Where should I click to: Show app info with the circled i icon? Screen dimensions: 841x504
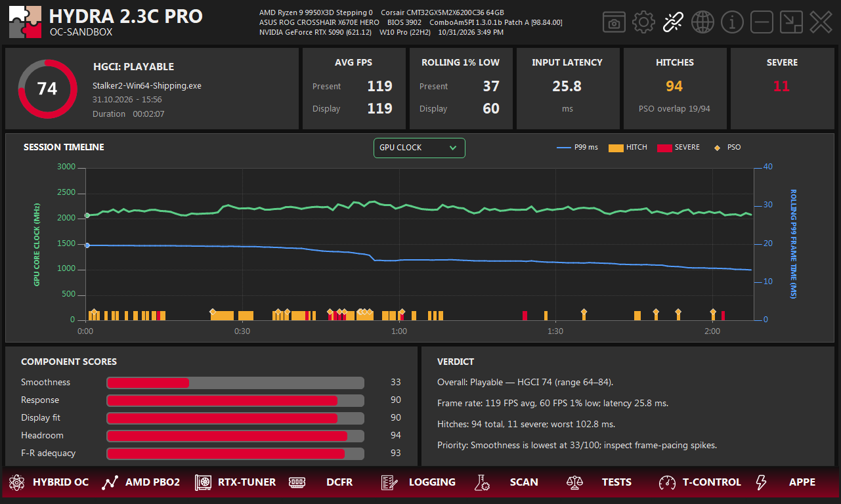click(732, 22)
